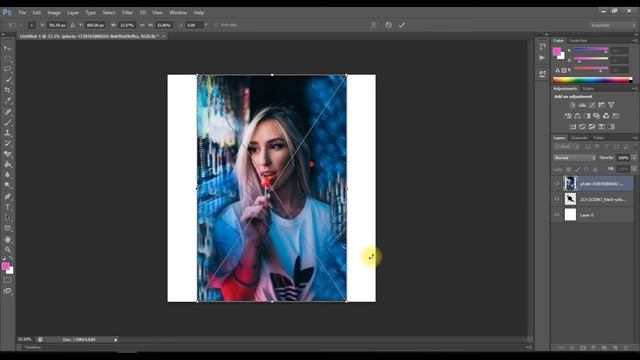The width and height of the screenshot is (640, 360).
Task: Select the Brush tool
Action: click(8, 122)
